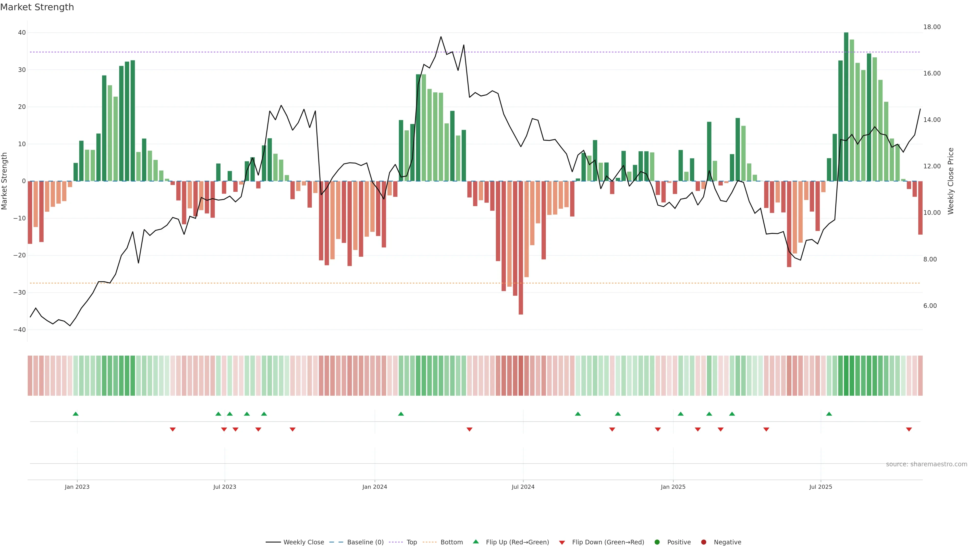Click the Jul 2024 x-axis label
Screen dimensions: 980x551
pyautogui.click(x=523, y=487)
